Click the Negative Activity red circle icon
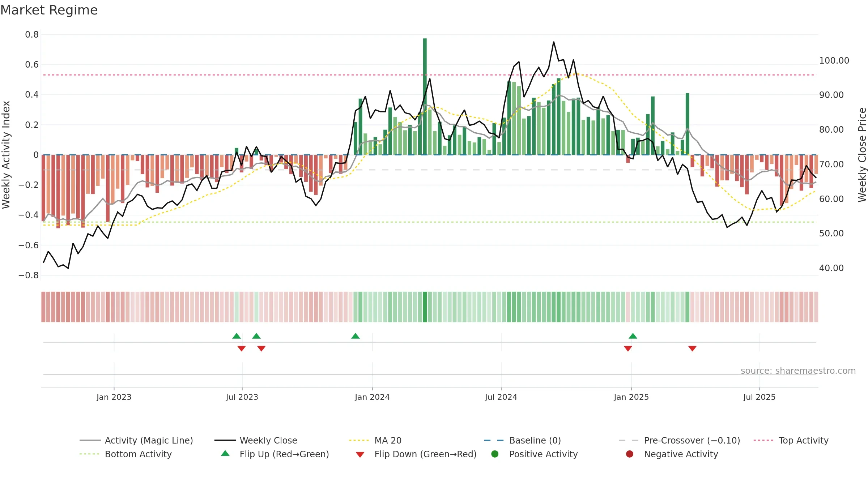This screenshot has height=488, width=868. tap(630, 454)
